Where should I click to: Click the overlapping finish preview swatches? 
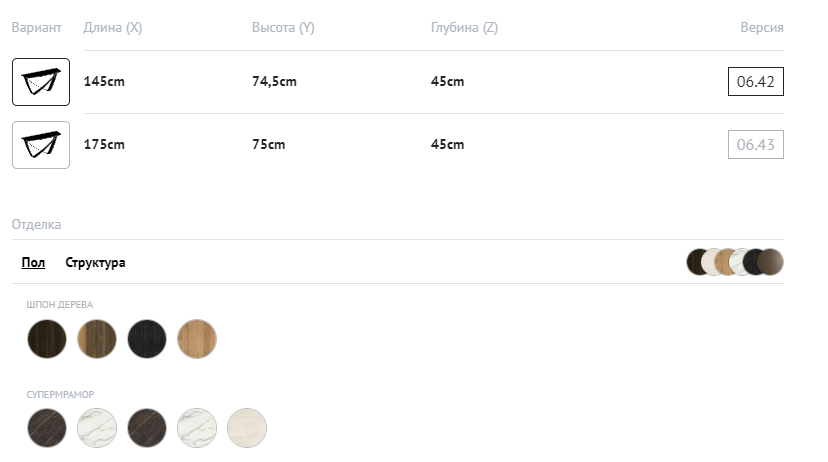click(735, 262)
